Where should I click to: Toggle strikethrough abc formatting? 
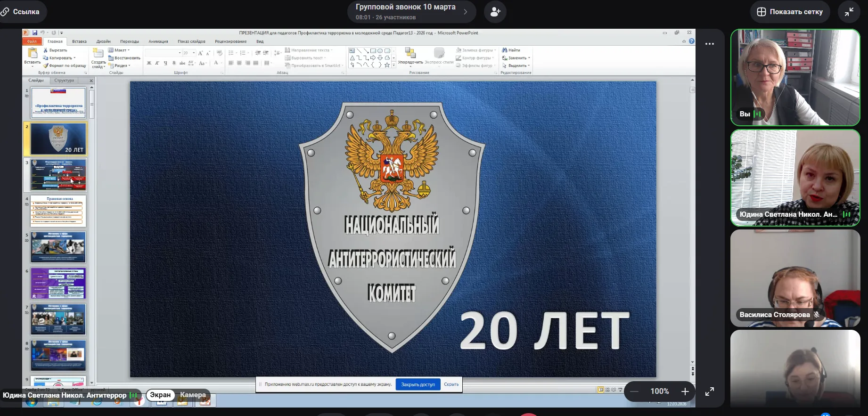(182, 63)
